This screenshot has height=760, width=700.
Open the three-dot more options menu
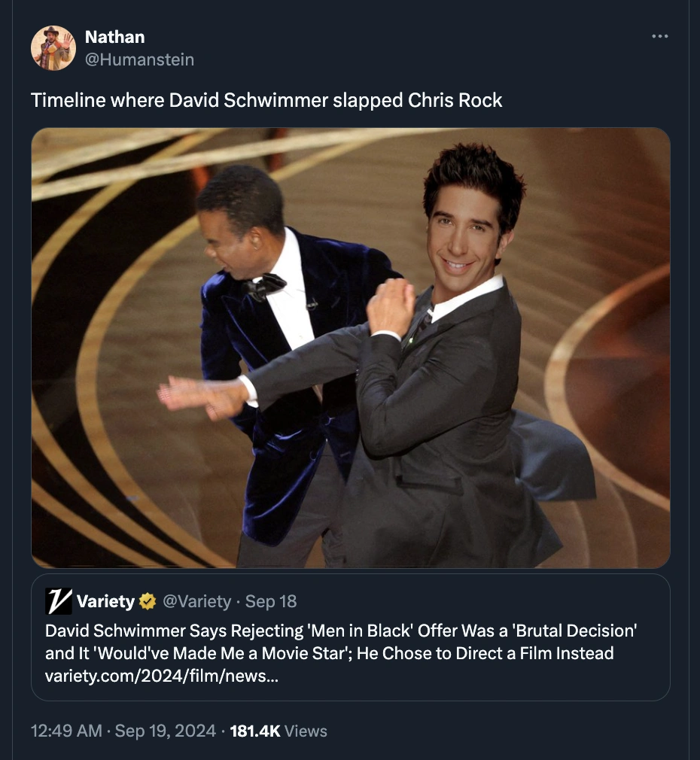(x=660, y=36)
